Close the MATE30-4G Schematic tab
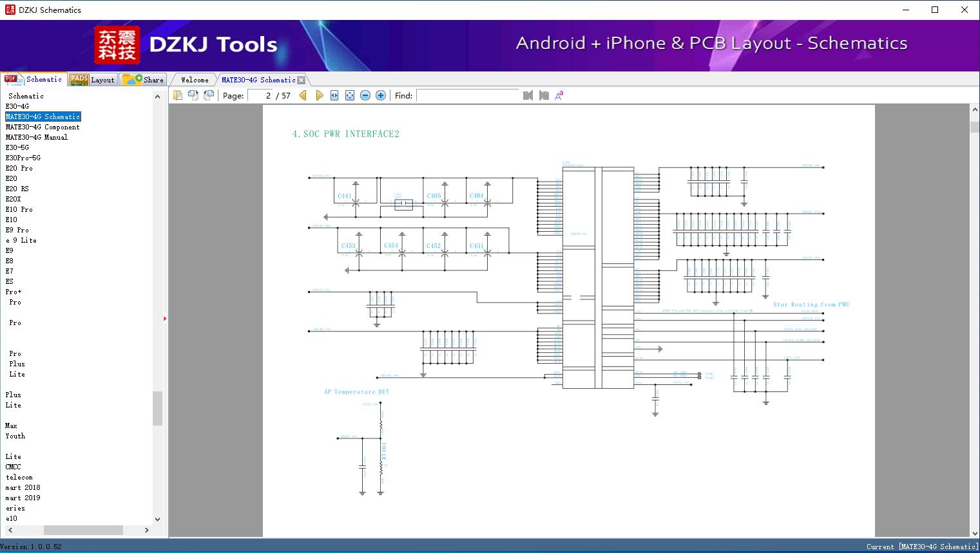Image resolution: width=980 pixels, height=553 pixels. pyautogui.click(x=301, y=80)
